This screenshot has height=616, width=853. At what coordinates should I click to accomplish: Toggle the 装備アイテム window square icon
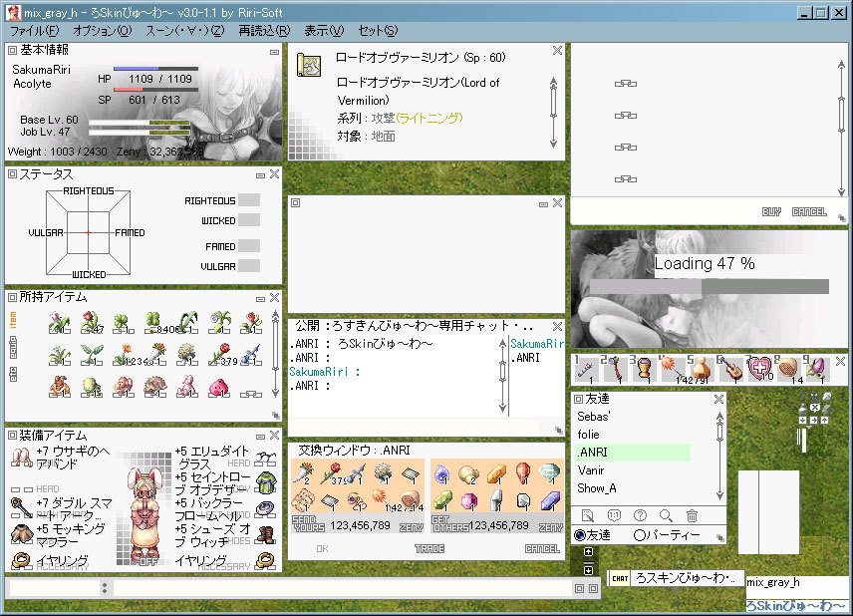pyautogui.click(x=12, y=436)
